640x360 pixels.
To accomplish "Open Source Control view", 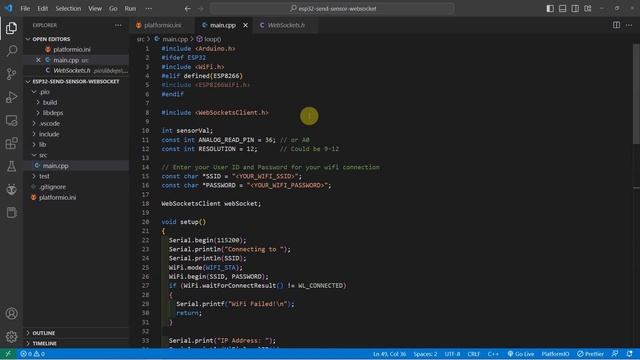I will (x=11, y=74).
